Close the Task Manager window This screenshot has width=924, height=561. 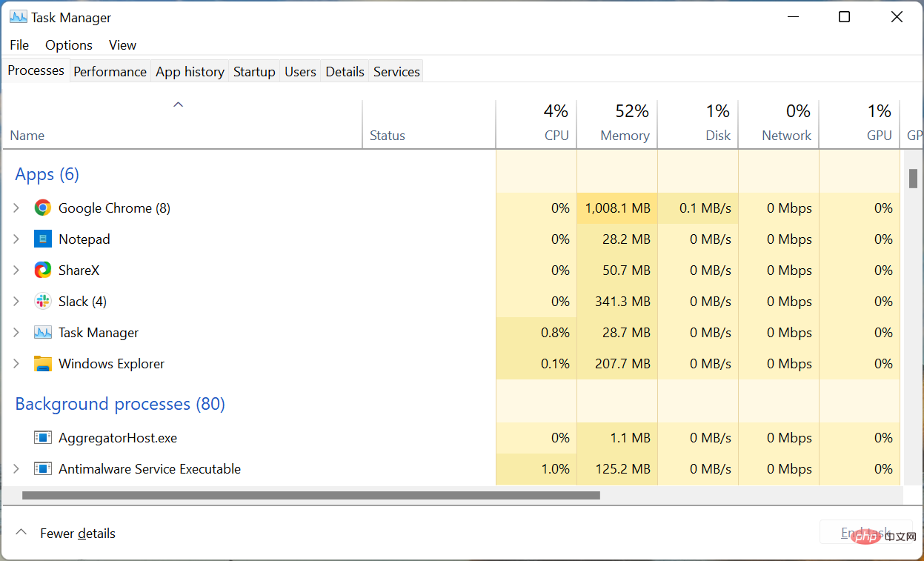pos(897,17)
